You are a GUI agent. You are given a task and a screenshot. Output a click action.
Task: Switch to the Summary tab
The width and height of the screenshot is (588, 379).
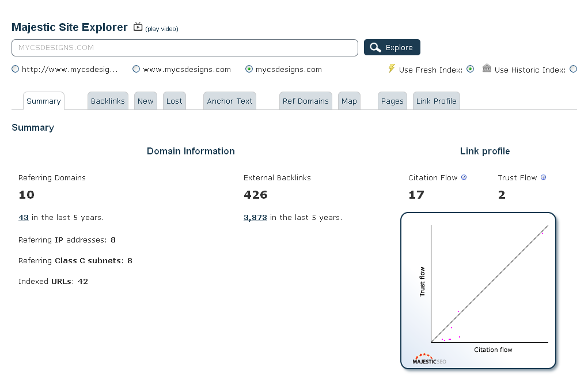[44, 101]
